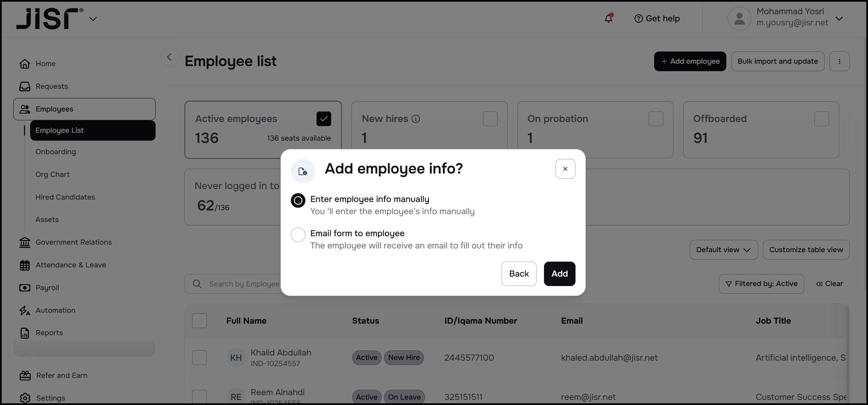Open Reports document icon

pyautogui.click(x=25, y=333)
